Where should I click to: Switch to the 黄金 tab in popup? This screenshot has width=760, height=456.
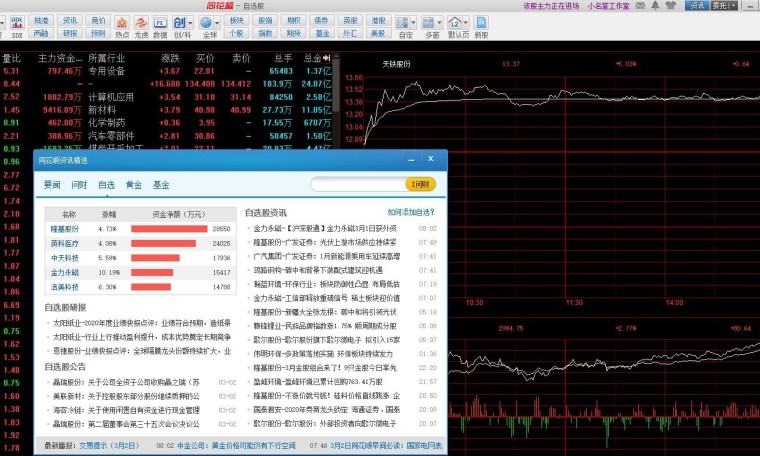134,185
